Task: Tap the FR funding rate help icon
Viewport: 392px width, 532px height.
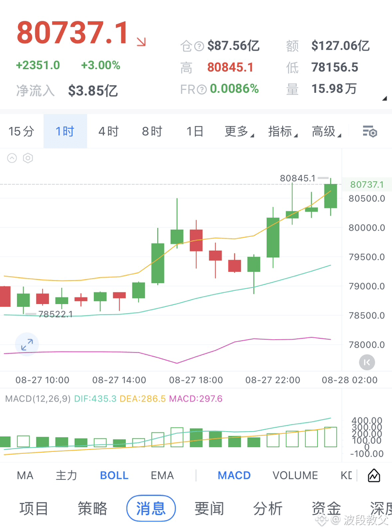Action: pyautogui.click(x=202, y=89)
